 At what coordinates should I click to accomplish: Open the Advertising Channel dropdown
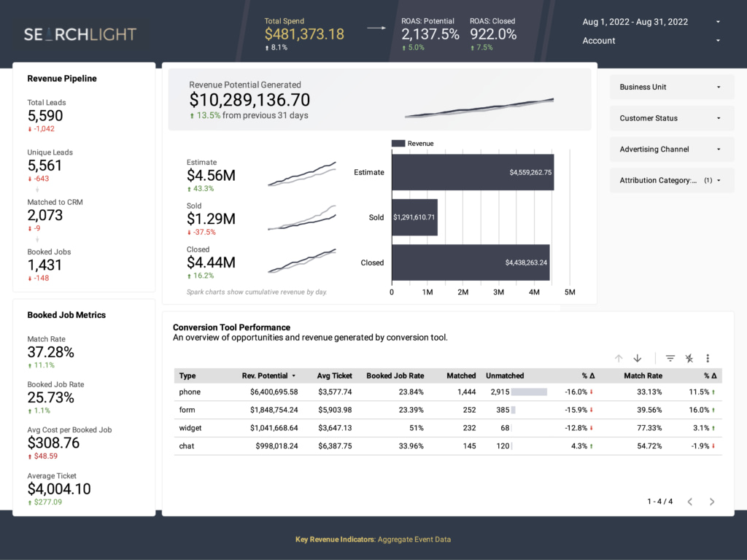(671, 149)
